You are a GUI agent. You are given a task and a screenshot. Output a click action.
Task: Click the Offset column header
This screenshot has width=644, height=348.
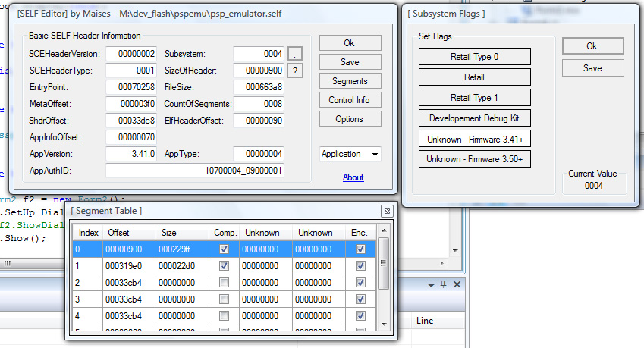click(x=129, y=233)
